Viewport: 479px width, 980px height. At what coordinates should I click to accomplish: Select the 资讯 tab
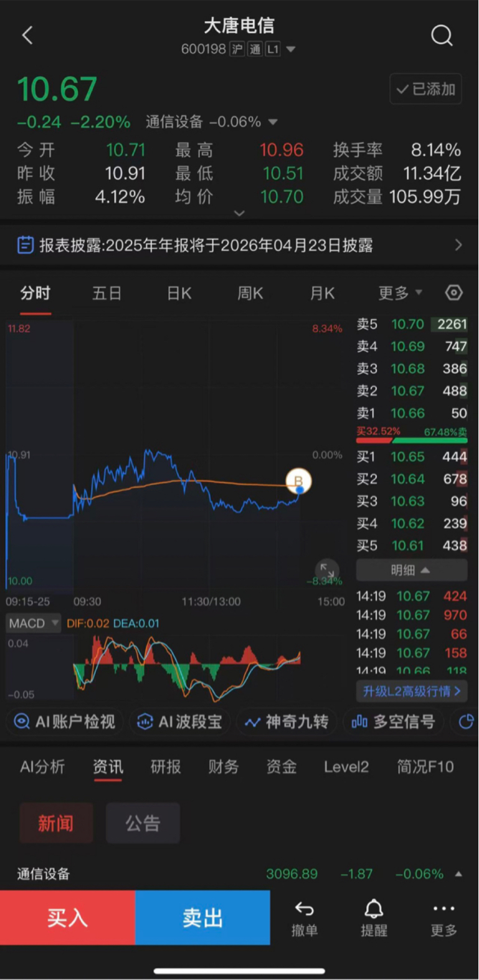108,767
